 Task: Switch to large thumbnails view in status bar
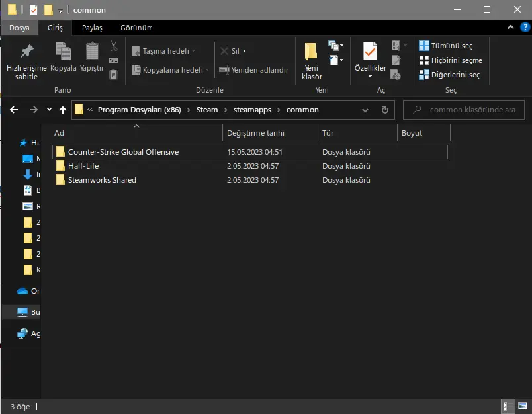coord(523,406)
